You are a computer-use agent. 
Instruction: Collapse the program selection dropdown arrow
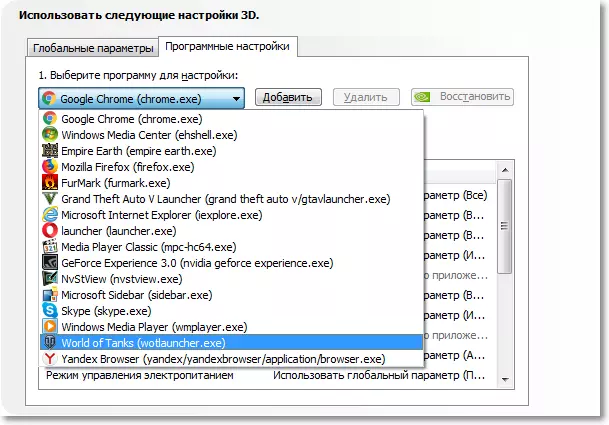(x=236, y=99)
